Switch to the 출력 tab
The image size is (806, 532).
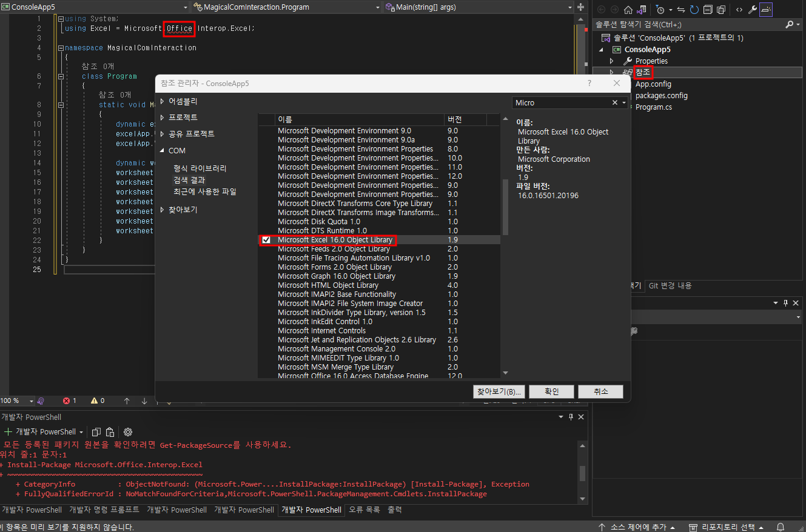pyautogui.click(x=394, y=510)
